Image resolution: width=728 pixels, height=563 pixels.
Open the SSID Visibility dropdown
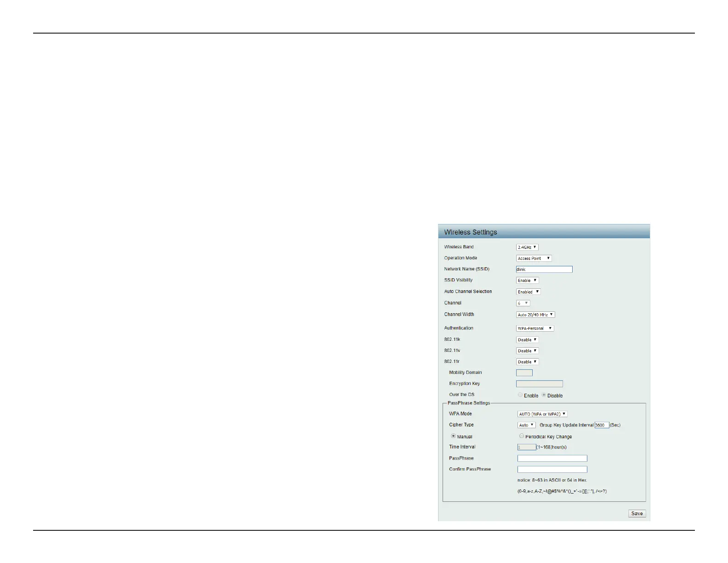[x=527, y=280]
